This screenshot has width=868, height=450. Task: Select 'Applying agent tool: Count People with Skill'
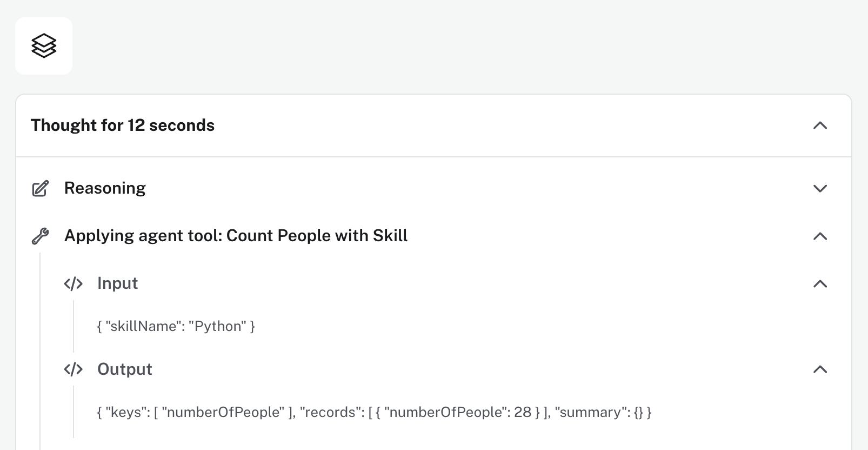tap(236, 236)
